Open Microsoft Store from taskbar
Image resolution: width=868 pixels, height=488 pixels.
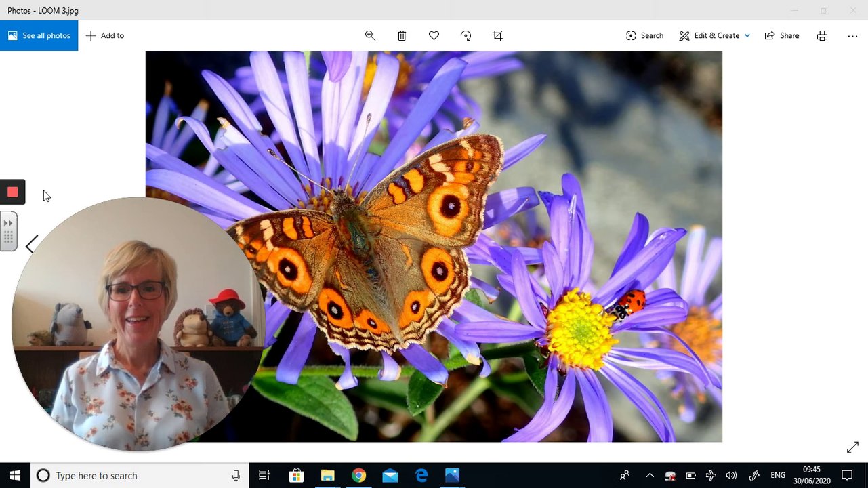pos(296,475)
